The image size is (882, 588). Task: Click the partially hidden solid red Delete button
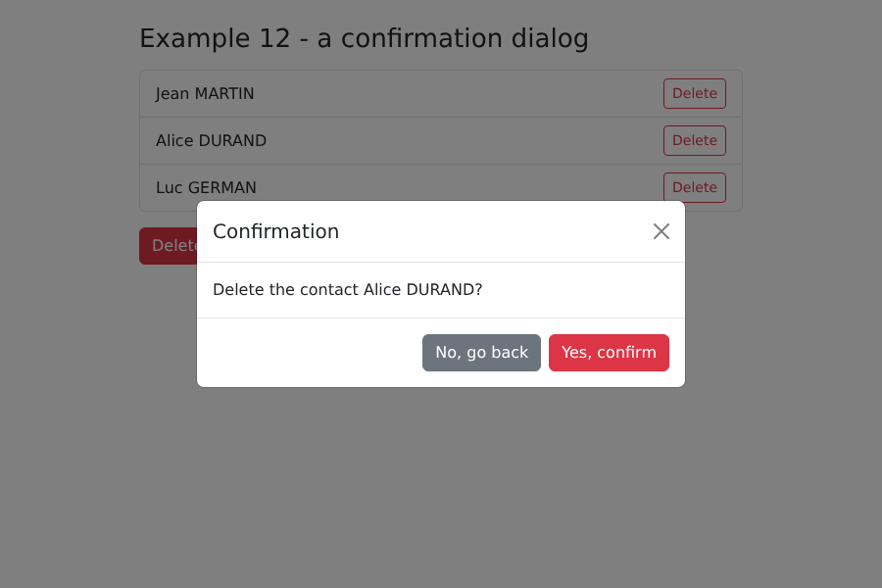tap(169, 246)
